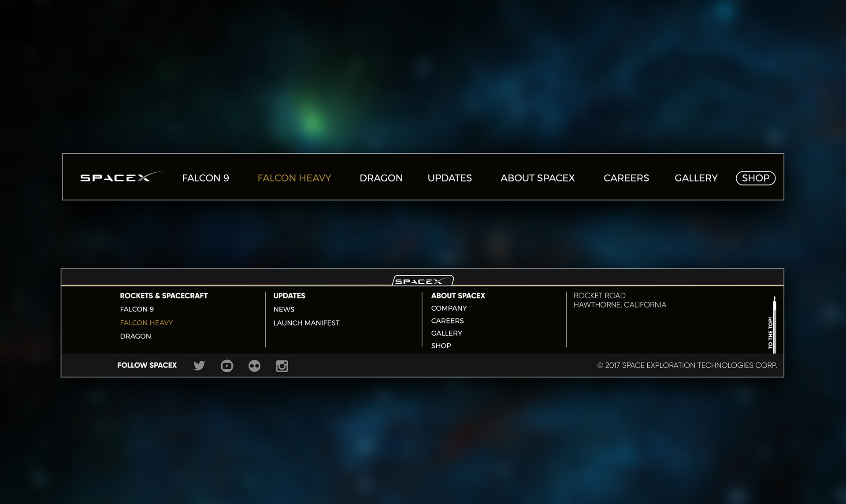
Task: Click Rockets & Spacecraft footer heading
Action: (164, 296)
